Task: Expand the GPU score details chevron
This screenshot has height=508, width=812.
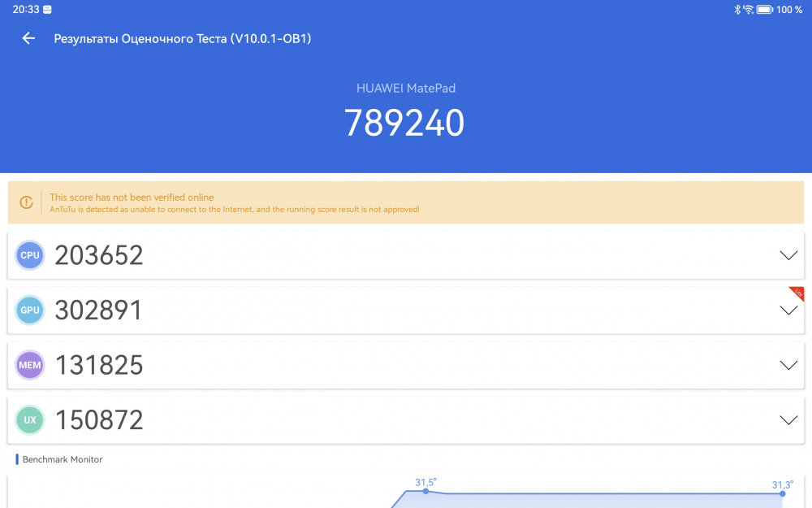Action: [788, 310]
